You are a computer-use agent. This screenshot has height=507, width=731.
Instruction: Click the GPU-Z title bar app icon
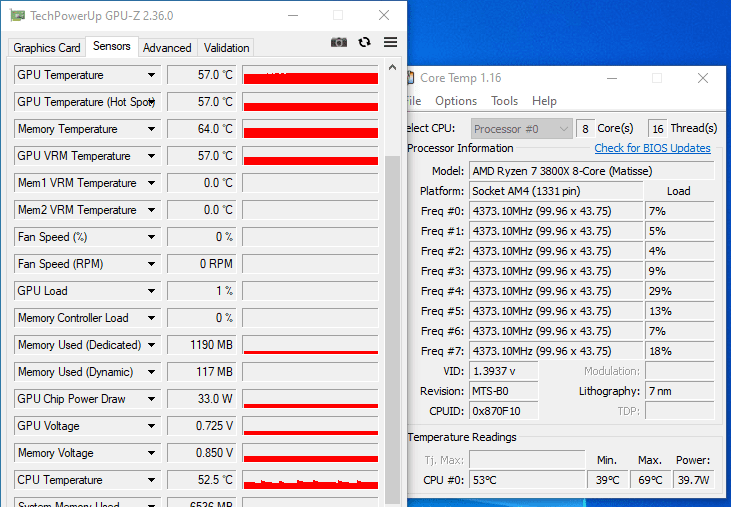point(17,15)
